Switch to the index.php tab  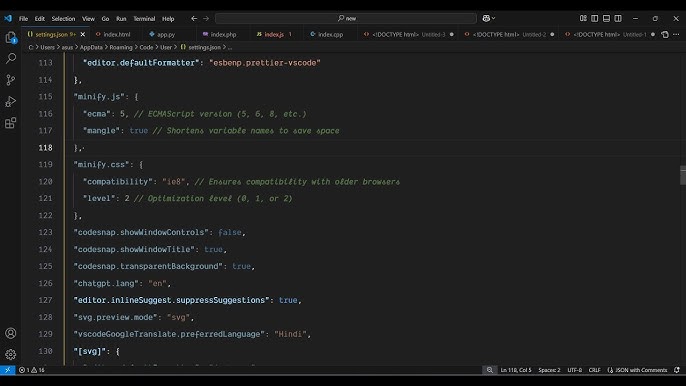(x=220, y=34)
